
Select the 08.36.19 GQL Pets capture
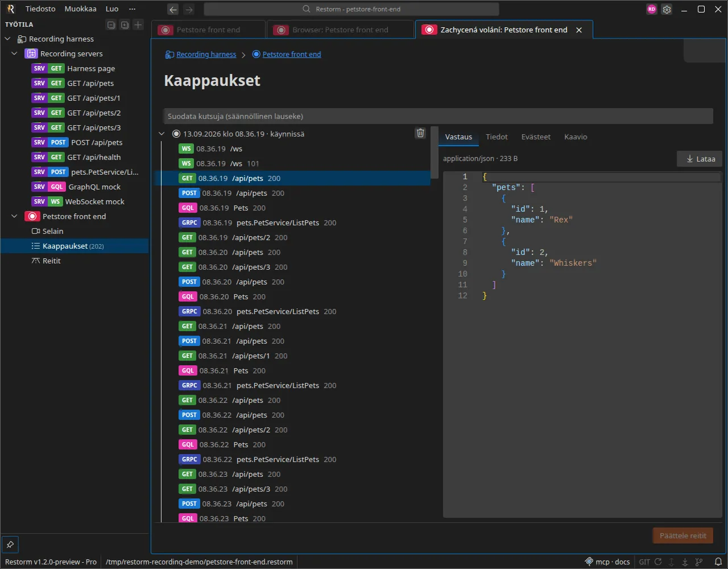click(292, 208)
